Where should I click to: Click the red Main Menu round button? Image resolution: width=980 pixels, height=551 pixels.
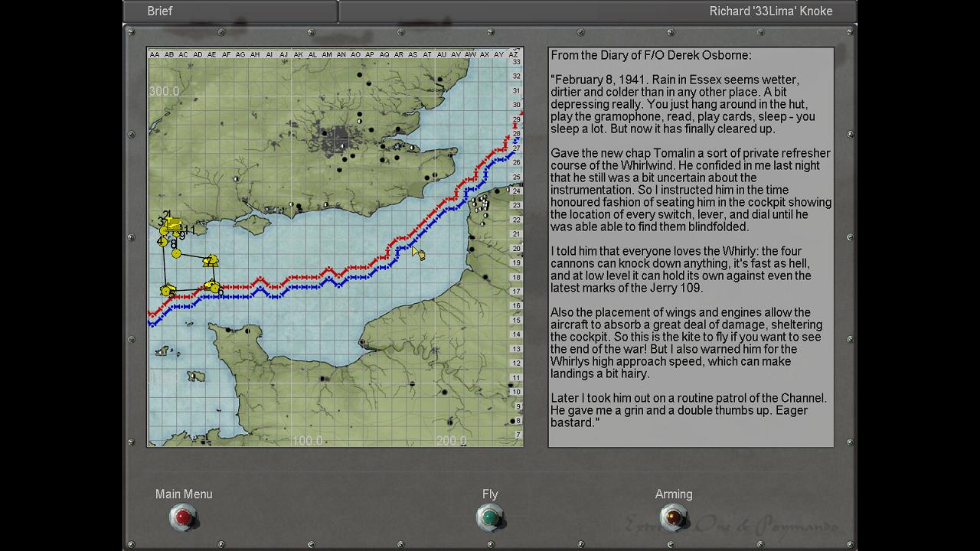pyautogui.click(x=183, y=518)
